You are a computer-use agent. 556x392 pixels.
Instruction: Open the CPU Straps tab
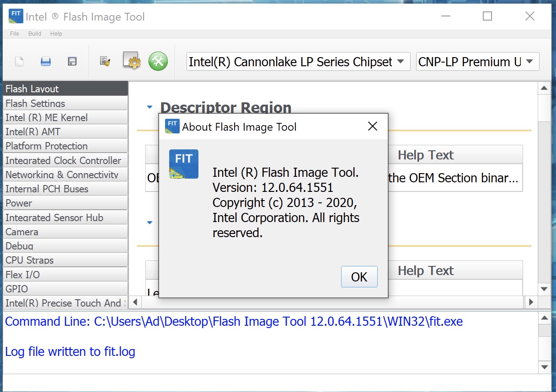pyautogui.click(x=65, y=260)
